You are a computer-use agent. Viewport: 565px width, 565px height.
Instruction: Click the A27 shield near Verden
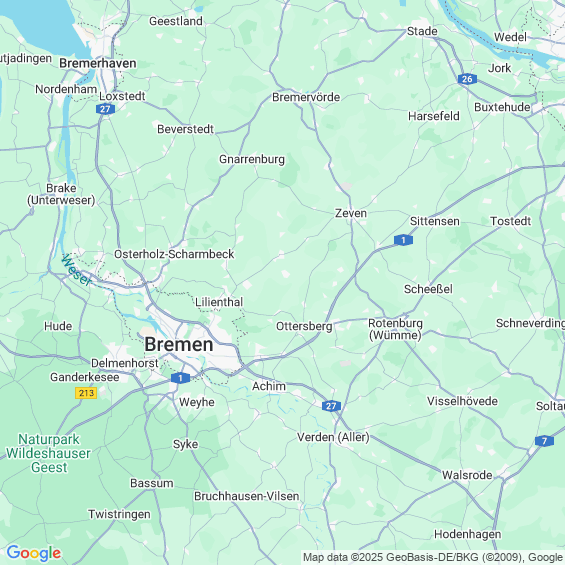click(x=331, y=406)
